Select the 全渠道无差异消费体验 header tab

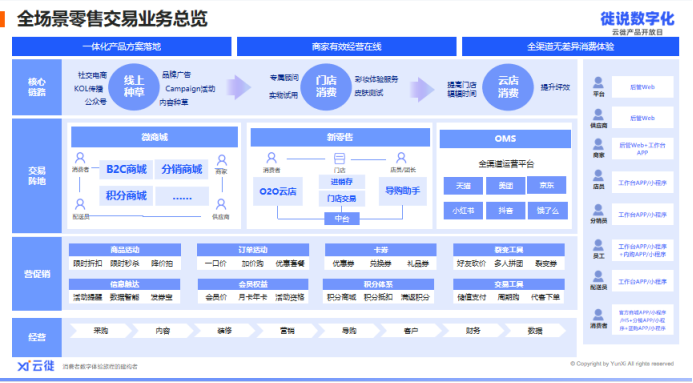click(570, 46)
